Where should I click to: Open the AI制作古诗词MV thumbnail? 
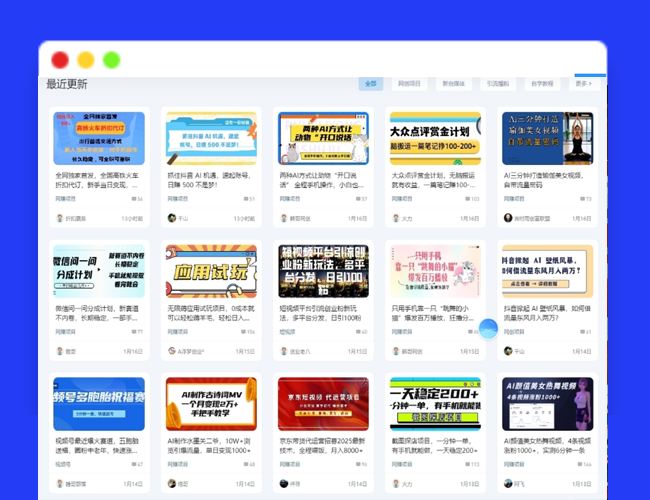[211, 404]
